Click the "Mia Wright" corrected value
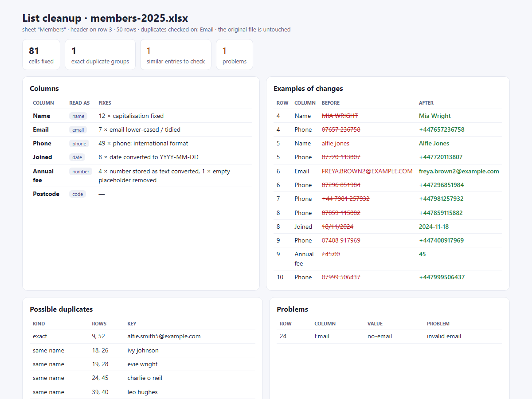 pos(435,116)
